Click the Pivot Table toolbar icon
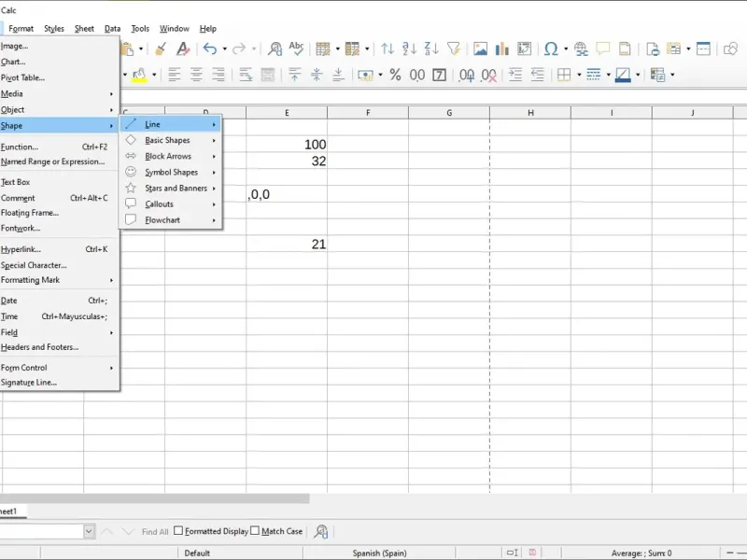 [524, 49]
